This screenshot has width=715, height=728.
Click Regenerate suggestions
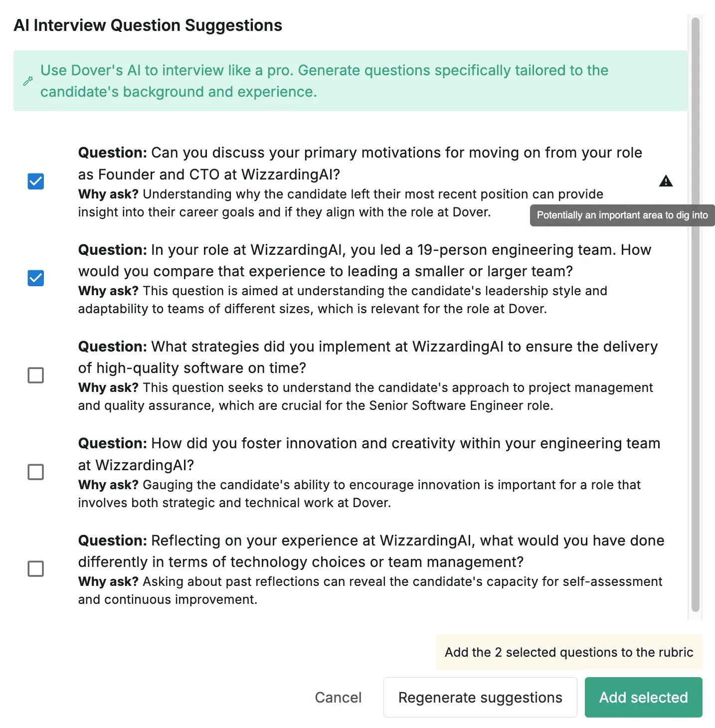(x=480, y=697)
